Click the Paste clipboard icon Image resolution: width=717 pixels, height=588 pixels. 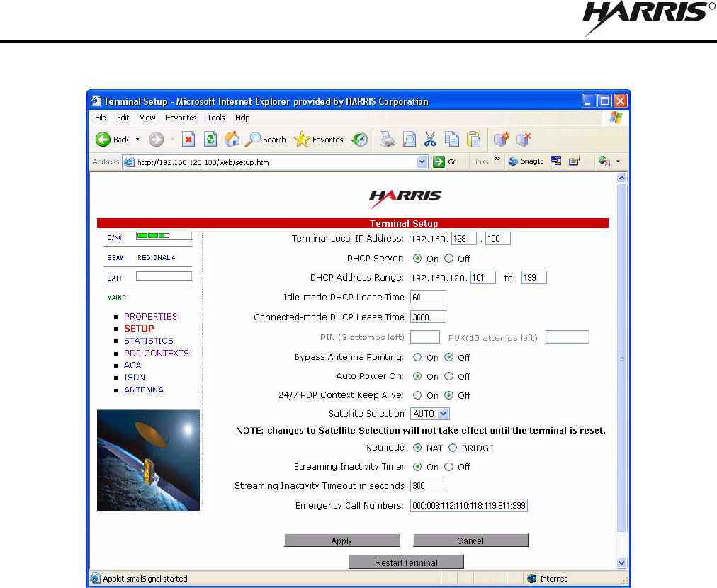(x=474, y=140)
